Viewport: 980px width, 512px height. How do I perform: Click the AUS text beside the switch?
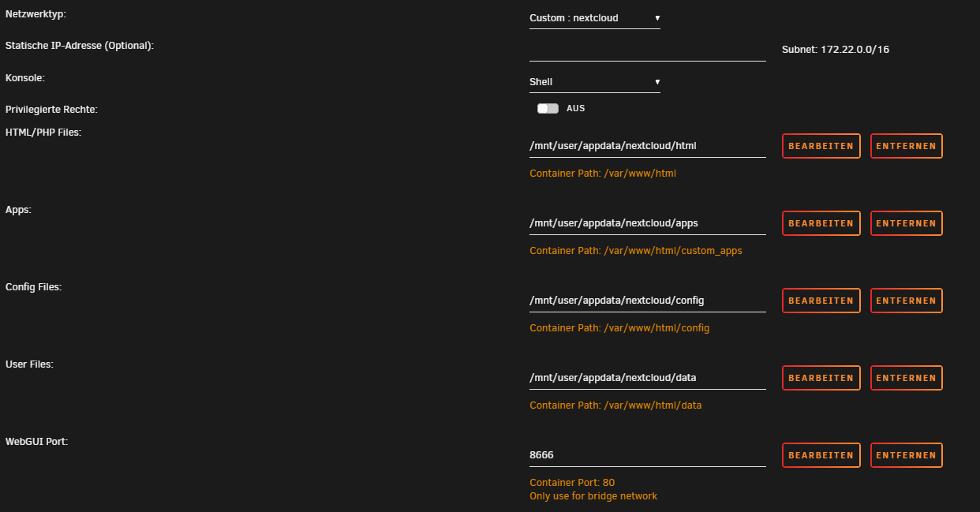click(x=576, y=109)
